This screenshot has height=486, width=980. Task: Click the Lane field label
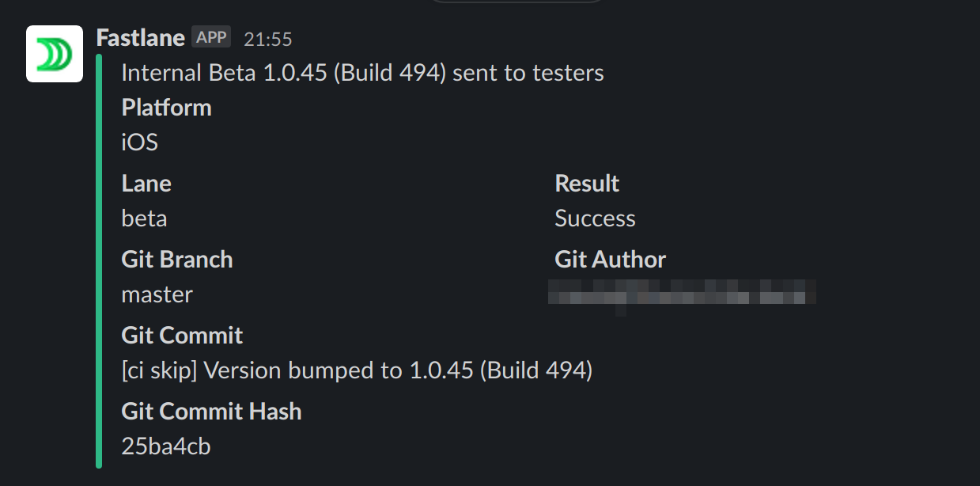(146, 184)
